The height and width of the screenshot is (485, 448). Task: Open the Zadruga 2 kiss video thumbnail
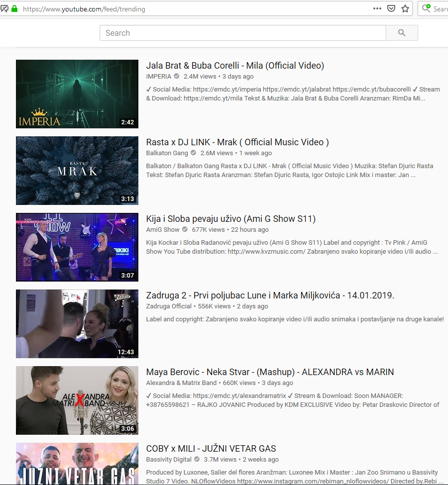tap(77, 324)
